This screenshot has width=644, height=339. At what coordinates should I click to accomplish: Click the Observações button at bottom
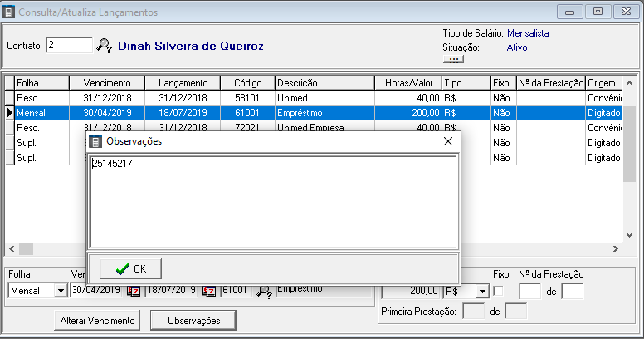193,320
